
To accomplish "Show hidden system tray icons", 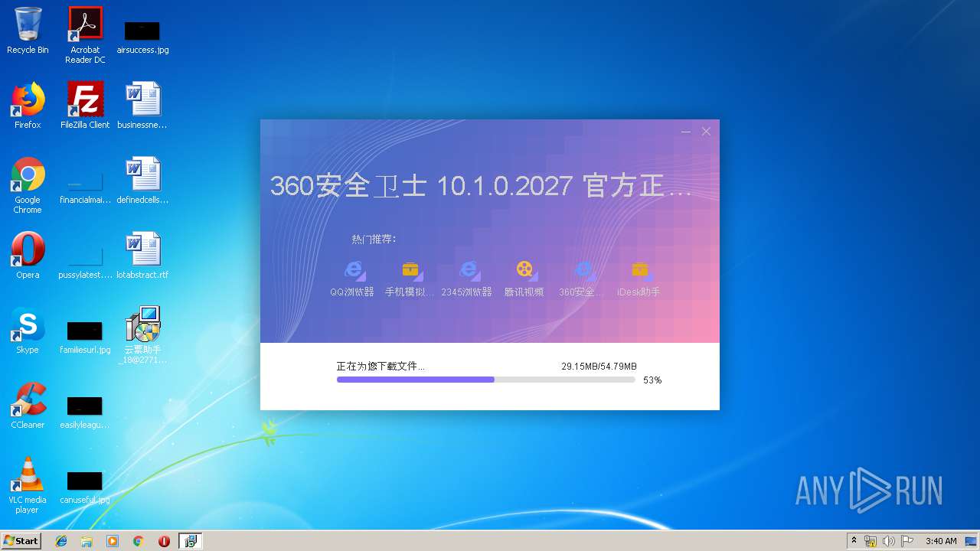I will click(x=854, y=541).
